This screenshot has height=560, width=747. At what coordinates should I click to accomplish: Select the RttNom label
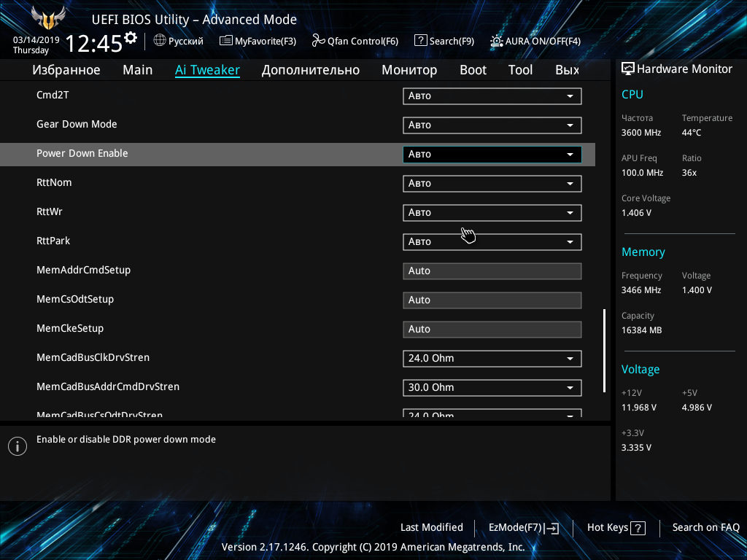54,182
